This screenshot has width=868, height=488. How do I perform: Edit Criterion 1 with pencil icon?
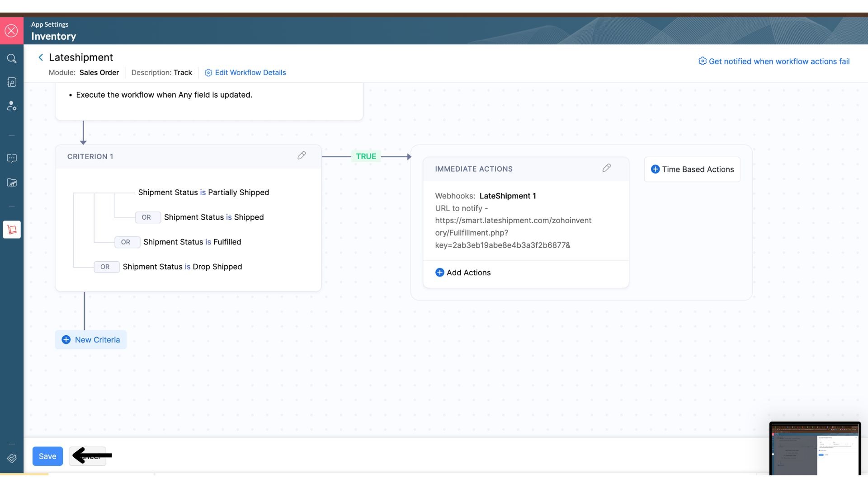click(x=302, y=155)
